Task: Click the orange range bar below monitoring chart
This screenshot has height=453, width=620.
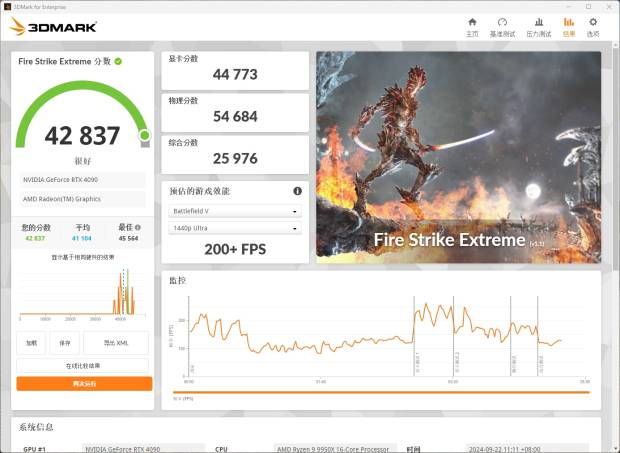Action: [381, 392]
